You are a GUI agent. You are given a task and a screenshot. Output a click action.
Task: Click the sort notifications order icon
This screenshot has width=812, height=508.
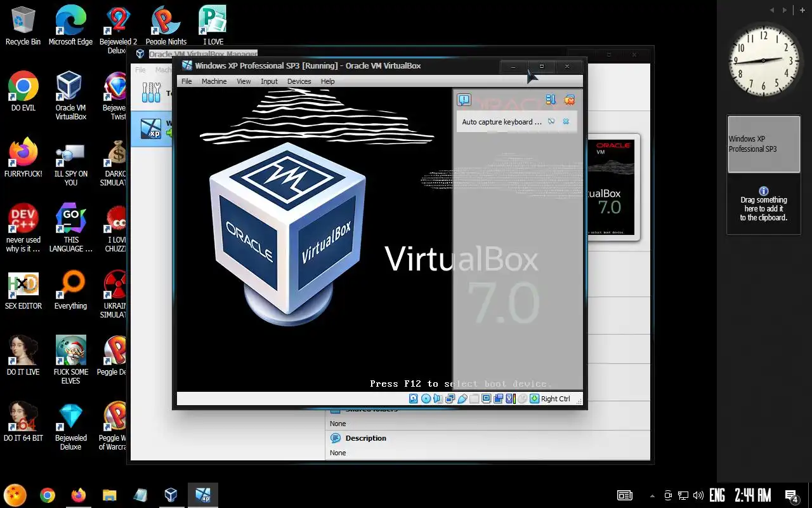point(551,100)
